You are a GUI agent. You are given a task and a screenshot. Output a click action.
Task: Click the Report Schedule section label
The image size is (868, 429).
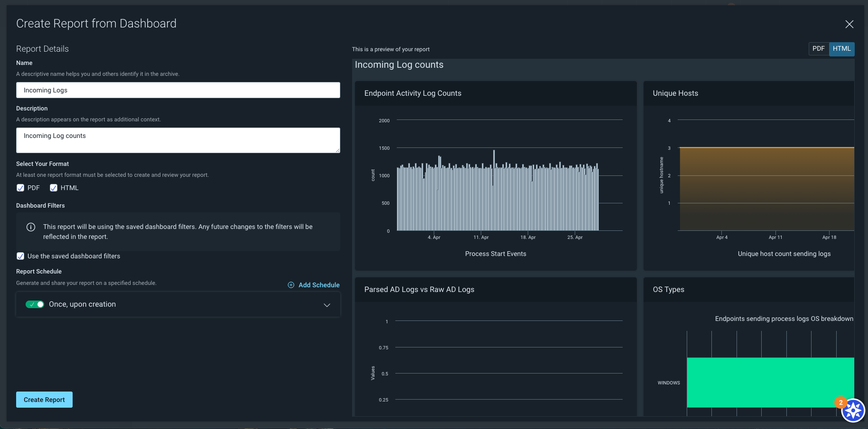point(39,272)
